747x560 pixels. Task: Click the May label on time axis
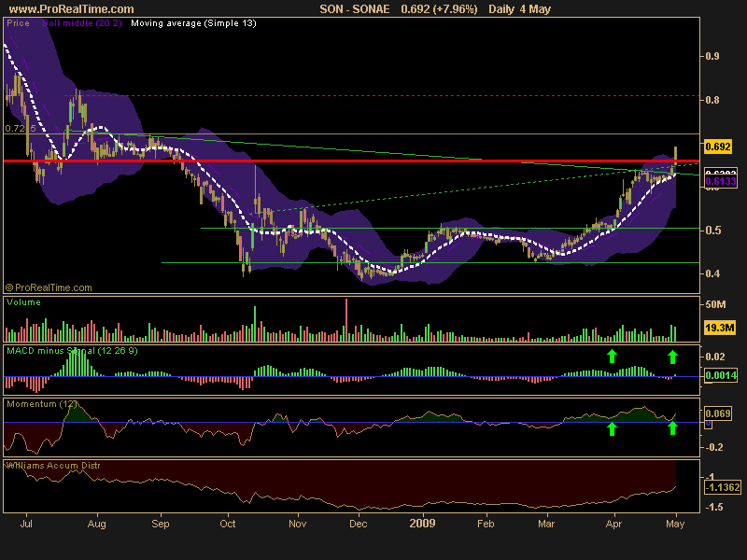(675, 524)
